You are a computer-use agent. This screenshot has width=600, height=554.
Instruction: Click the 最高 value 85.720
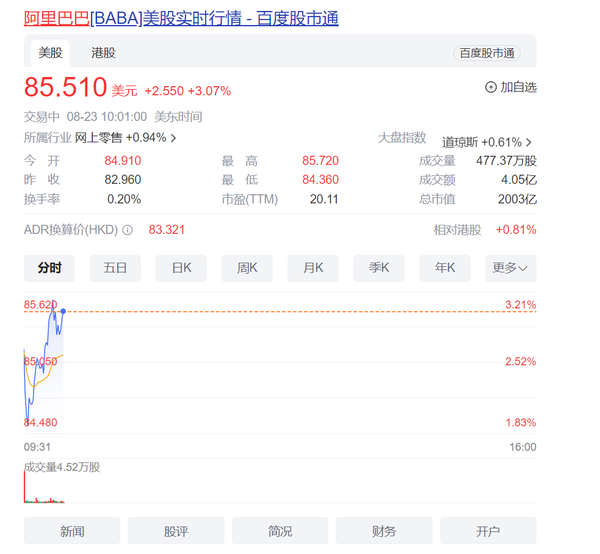[320, 161]
